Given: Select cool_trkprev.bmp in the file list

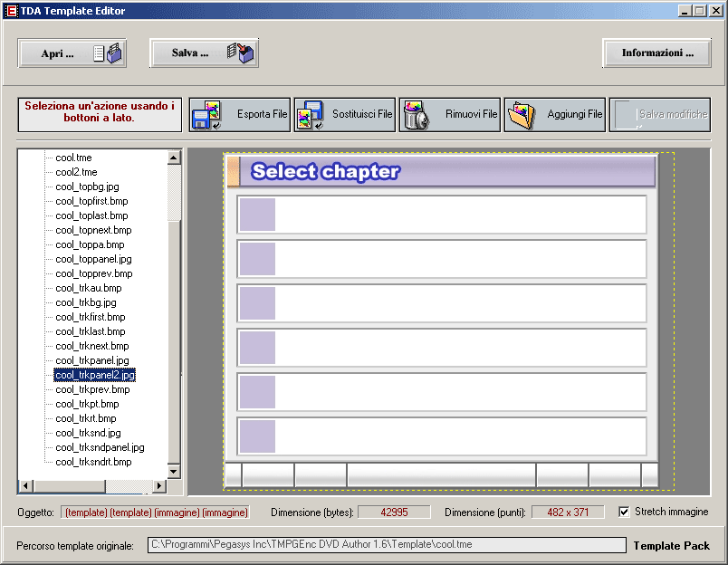Looking at the screenshot, I should point(91,389).
